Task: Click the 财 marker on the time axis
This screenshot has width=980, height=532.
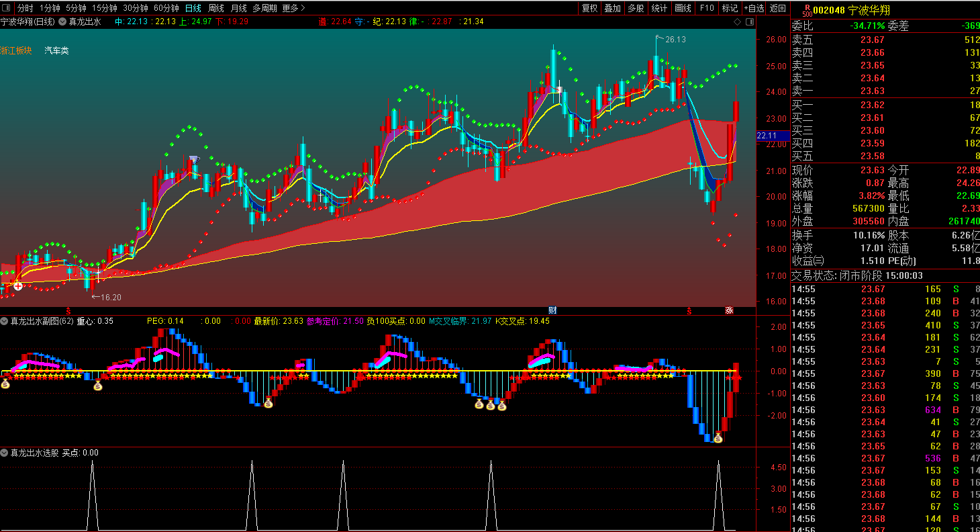Action: [x=552, y=310]
